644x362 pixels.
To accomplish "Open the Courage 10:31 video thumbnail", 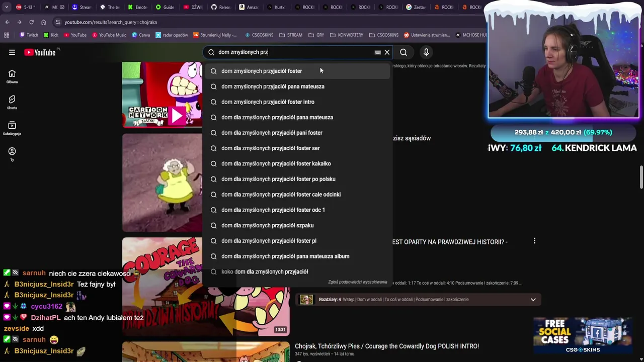I will pos(206,287).
